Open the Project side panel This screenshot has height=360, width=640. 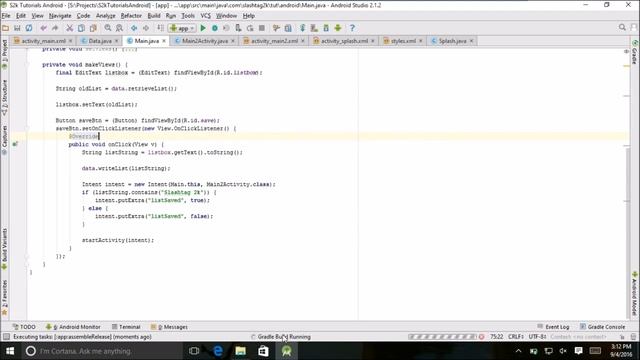click(4, 54)
